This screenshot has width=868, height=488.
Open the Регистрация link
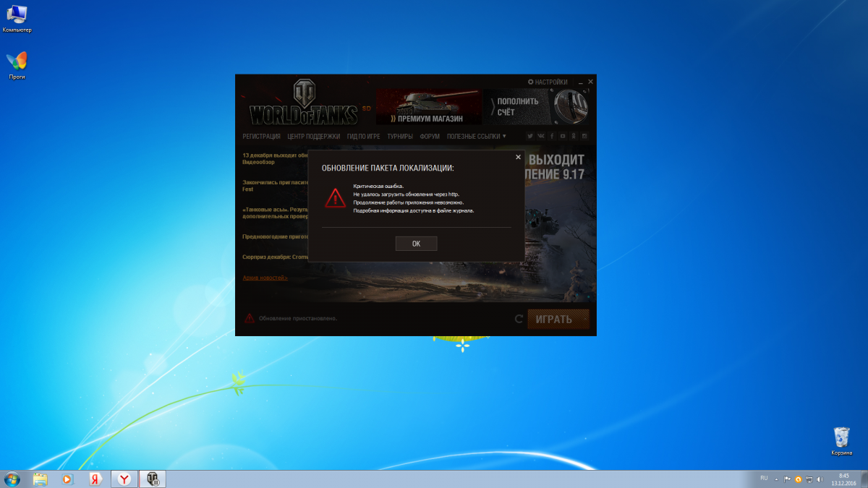click(x=261, y=136)
